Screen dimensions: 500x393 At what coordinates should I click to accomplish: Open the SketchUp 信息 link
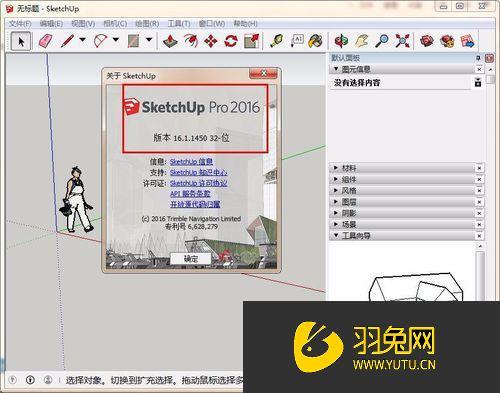click(x=191, y=162)
